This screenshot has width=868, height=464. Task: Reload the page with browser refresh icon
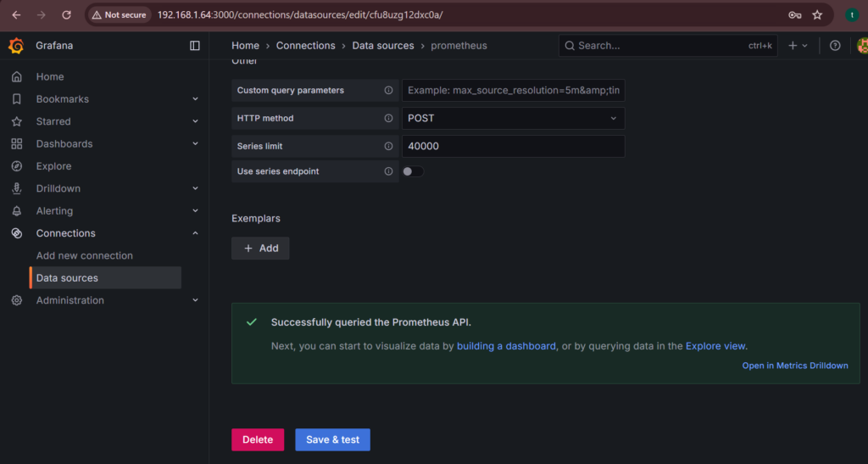point(66,15)
